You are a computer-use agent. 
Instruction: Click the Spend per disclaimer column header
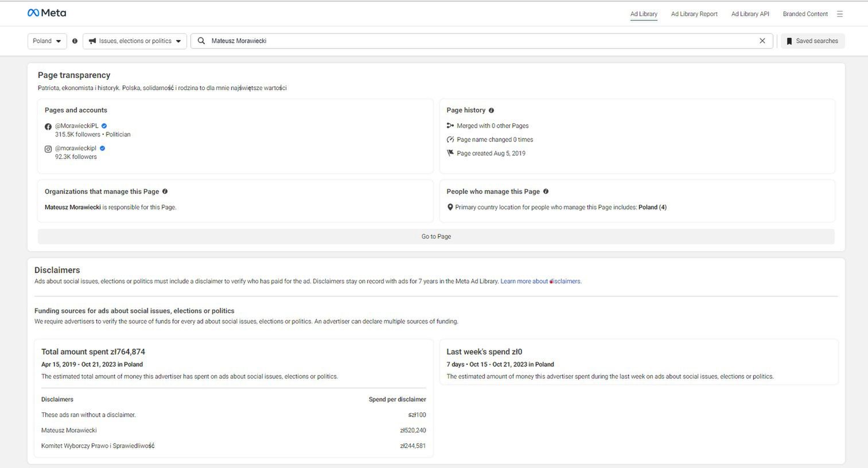pos(398,399)
